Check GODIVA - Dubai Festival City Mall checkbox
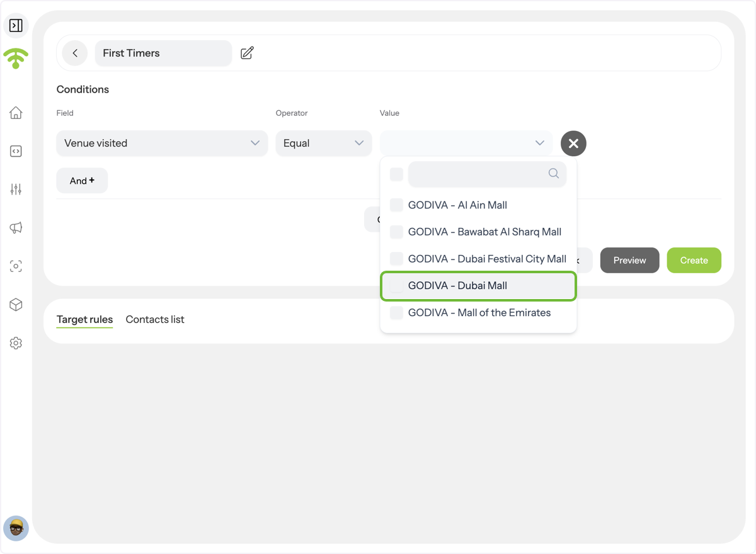The width and height of the screenshot is (756, 554). pyautogui.click(x=396, y=259)
